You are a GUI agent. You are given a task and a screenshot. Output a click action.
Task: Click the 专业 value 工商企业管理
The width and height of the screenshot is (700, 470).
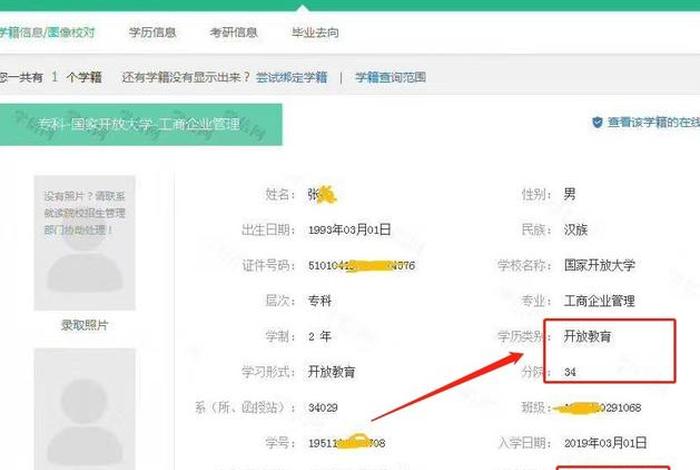point(599,301)
